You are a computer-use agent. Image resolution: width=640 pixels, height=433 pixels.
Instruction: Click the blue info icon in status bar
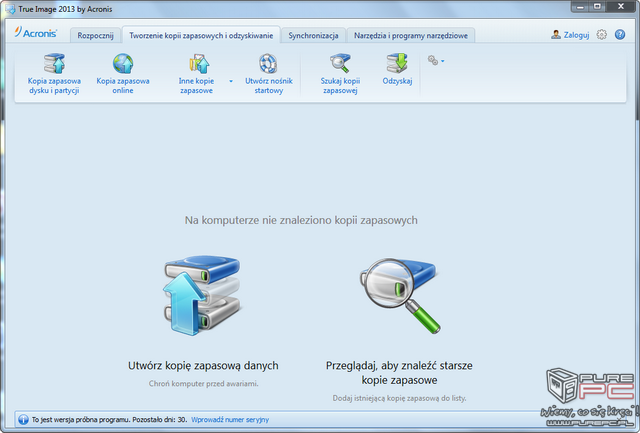pos(23,420)
